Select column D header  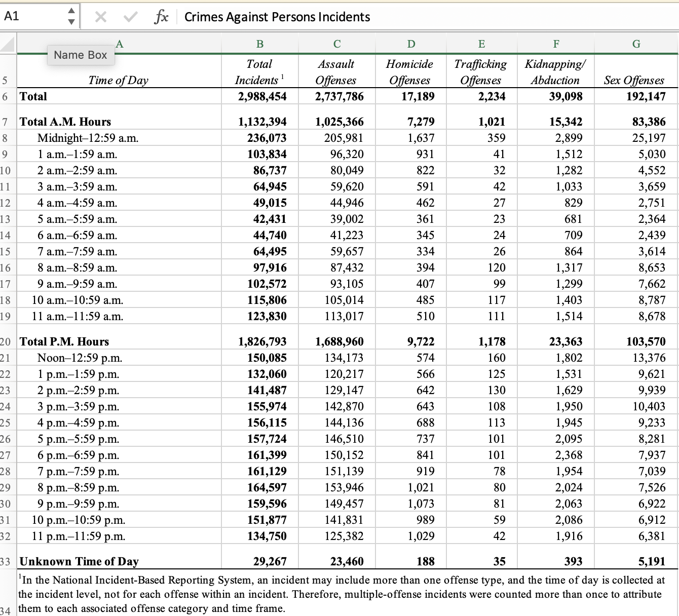coord(411,44)
